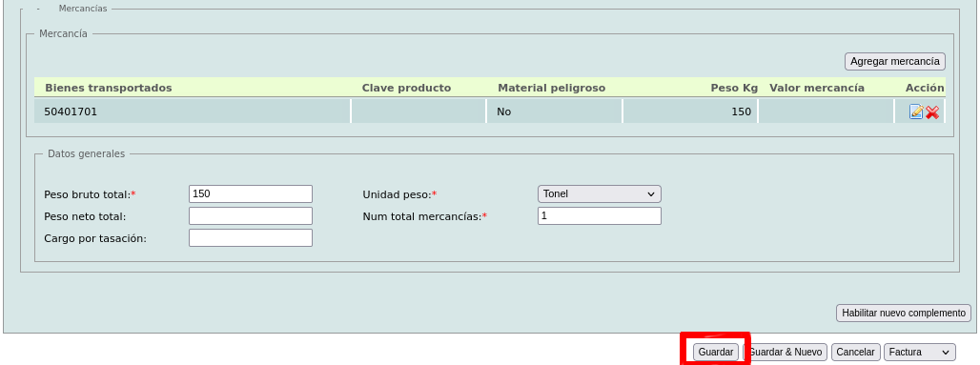
Task: Select the Clave producto column header
Action: click(406, 88)
